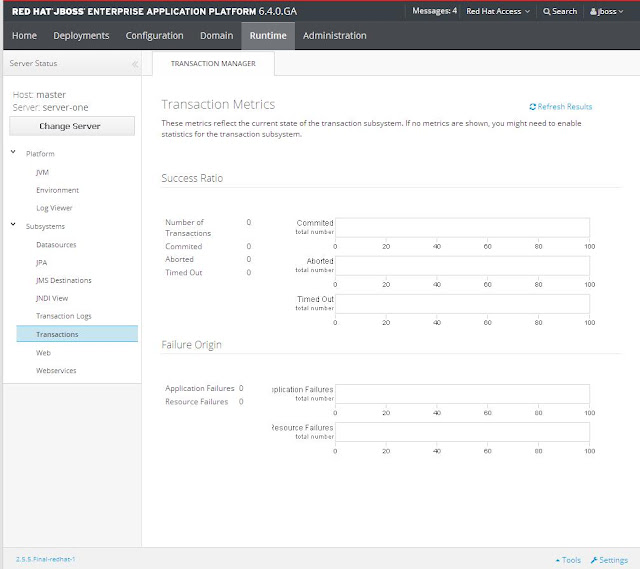
Task: Select JPA under Subsystems
Action: (x=42, y=262)
